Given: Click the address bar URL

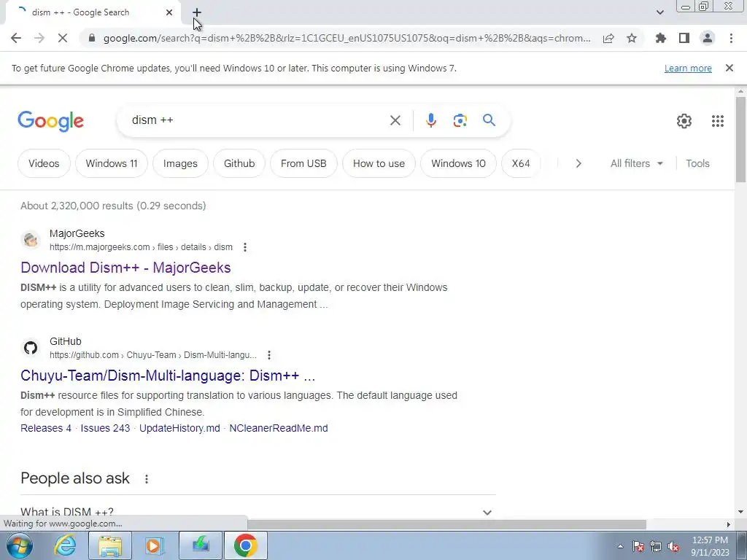Looking at the screenshot, I should [347, 38].
